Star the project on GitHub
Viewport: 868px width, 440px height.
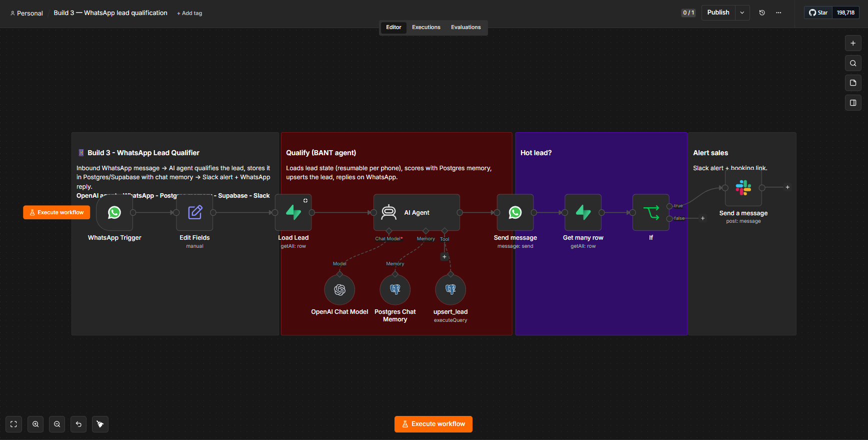tap(818, 13)
